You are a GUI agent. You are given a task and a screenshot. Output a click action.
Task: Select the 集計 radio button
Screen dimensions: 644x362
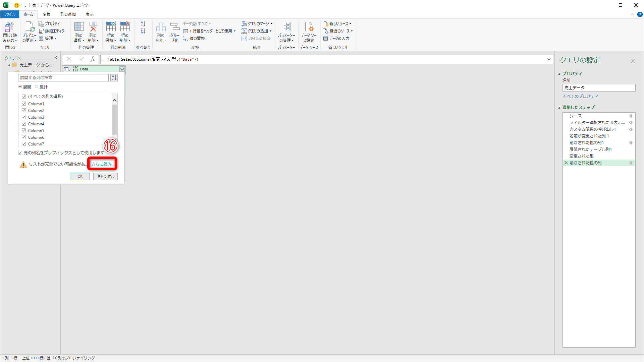pyautogui.click(x=37, y=87)
